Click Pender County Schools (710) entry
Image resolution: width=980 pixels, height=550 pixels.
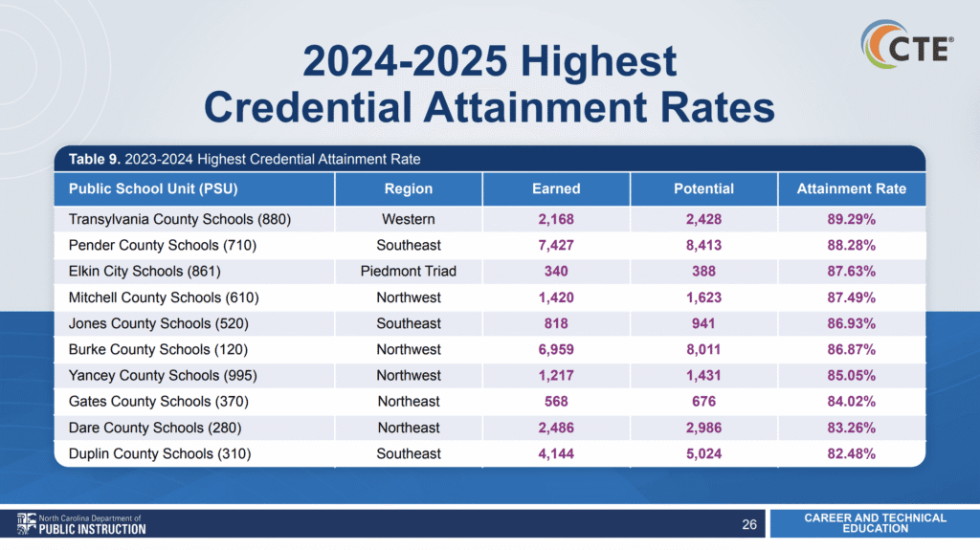coord(164,245)
